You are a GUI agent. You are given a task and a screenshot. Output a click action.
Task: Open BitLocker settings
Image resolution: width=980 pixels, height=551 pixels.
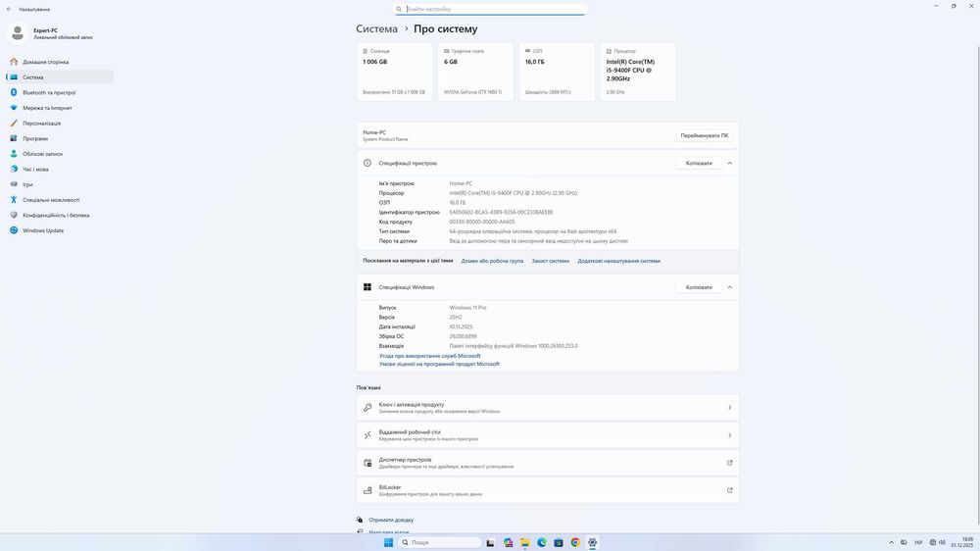pos(548,490)
